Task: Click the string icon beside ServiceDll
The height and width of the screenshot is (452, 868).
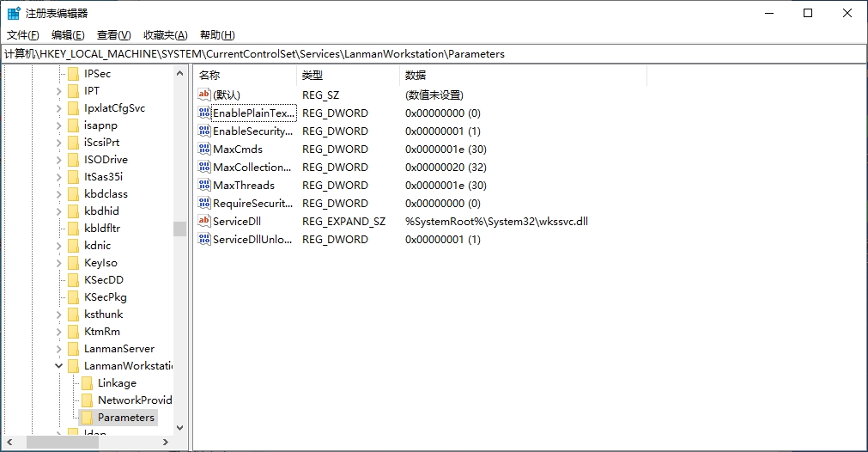Action: coord(204,222)
